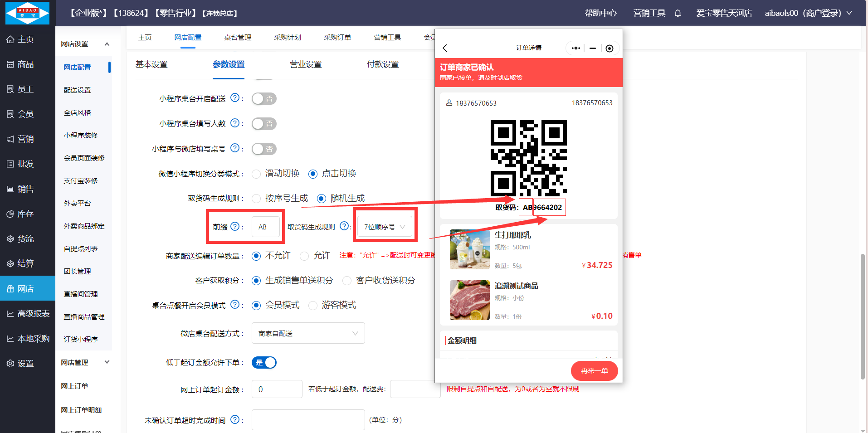868x433 pixels.
Task: Open 网上订单 submenu item
Action: coord(74,386)
